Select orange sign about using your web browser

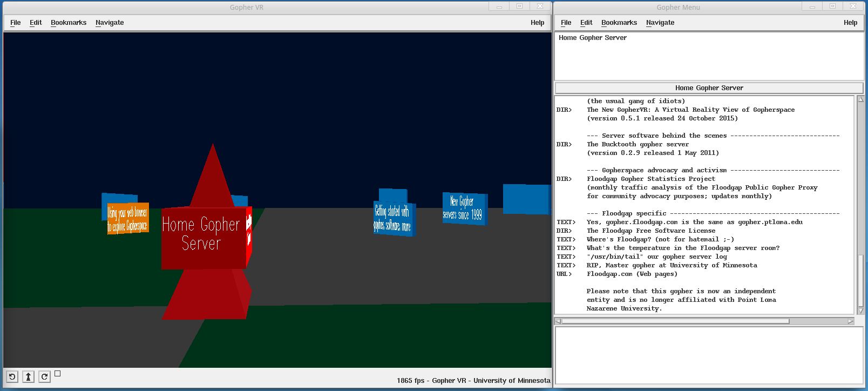tap(127, 219)
